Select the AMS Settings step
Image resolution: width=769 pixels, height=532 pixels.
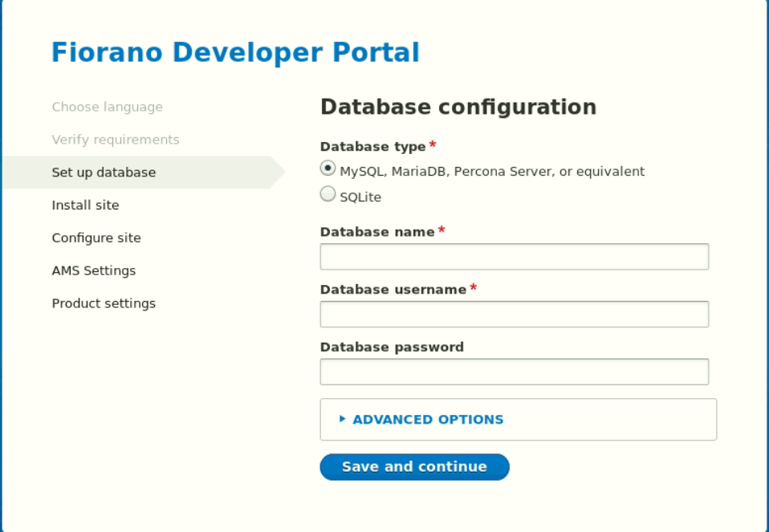[94, 270]
